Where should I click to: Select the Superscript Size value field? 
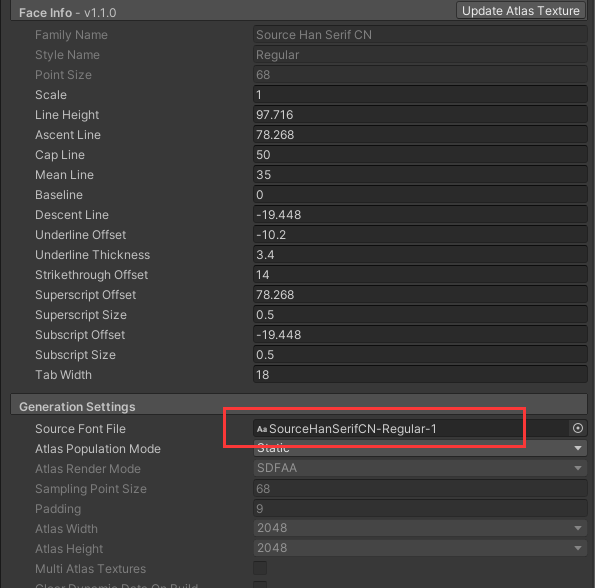(x=420, y=314)
